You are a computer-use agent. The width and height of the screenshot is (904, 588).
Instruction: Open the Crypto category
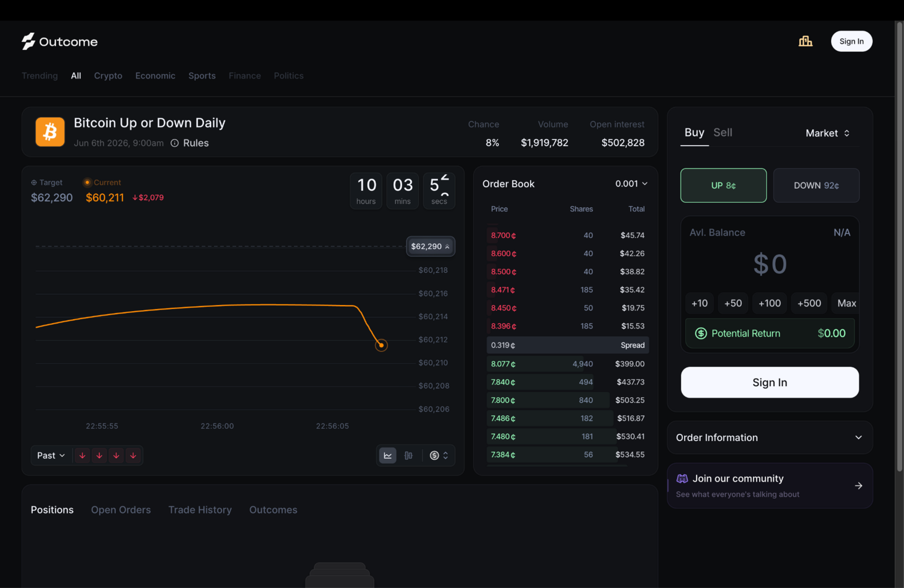[x=108, y=76]
